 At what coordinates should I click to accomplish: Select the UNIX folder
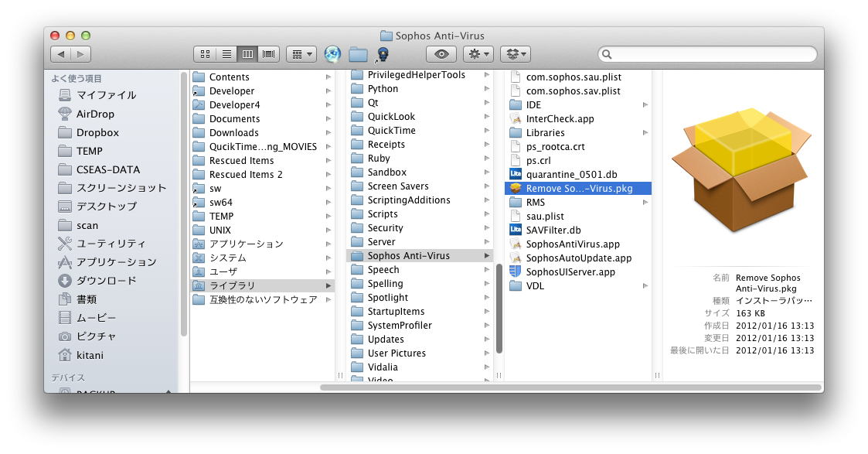point(262,230)
